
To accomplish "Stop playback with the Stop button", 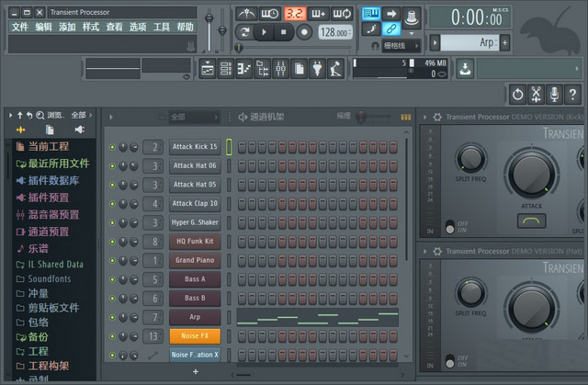I will 284,32.
